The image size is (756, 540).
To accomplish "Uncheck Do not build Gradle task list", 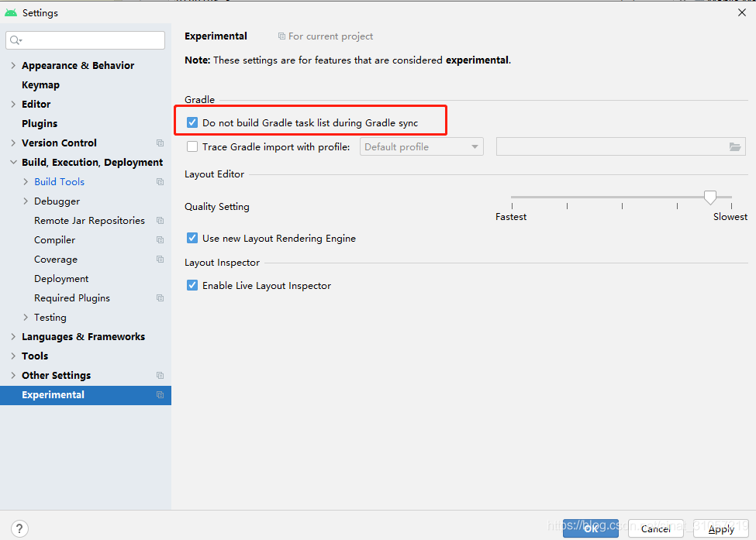I will point(192,122).
